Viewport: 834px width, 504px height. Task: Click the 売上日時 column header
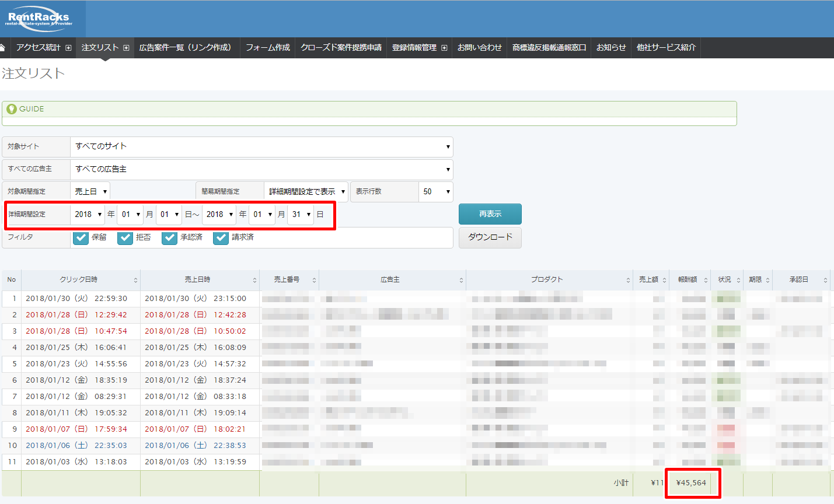tap(197, 280)
